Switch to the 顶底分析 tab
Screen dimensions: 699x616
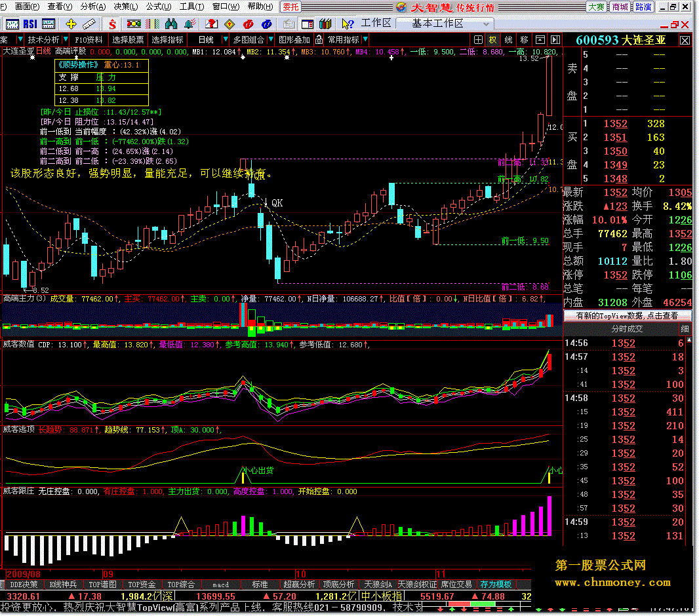pos(338,585)
